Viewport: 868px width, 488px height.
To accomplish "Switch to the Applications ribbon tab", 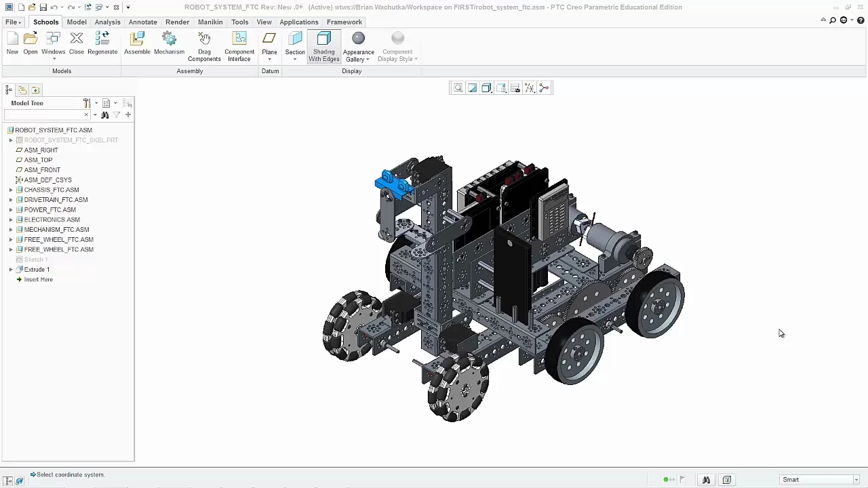I will pyautogui.click(x=299, y=22).
